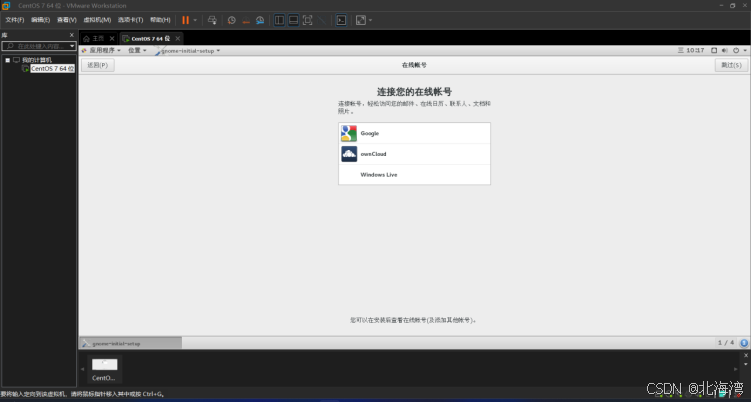
Task: Click the 返回(P) back button
Action: [98, 65]
